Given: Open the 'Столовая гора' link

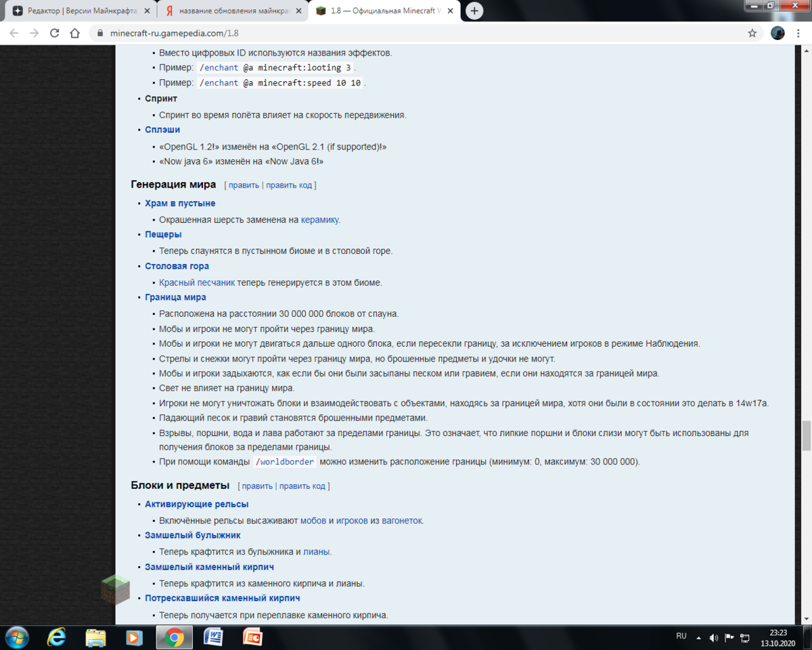Looking at the screenshot, I should [177, 266].
